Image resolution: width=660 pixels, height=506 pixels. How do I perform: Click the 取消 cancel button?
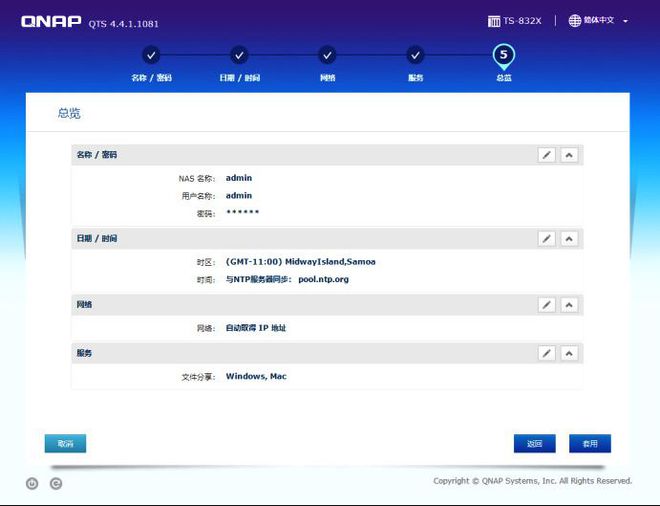click(x=65, y=443)
